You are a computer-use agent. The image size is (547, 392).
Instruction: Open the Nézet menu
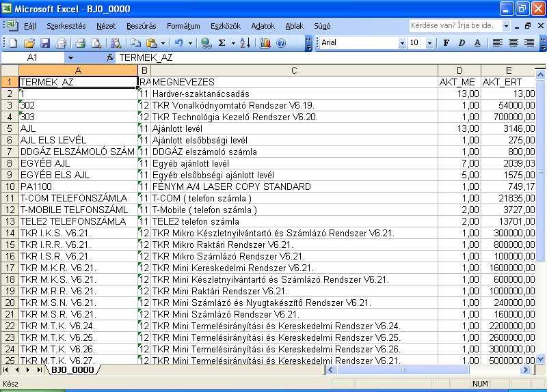coord(106,26)
